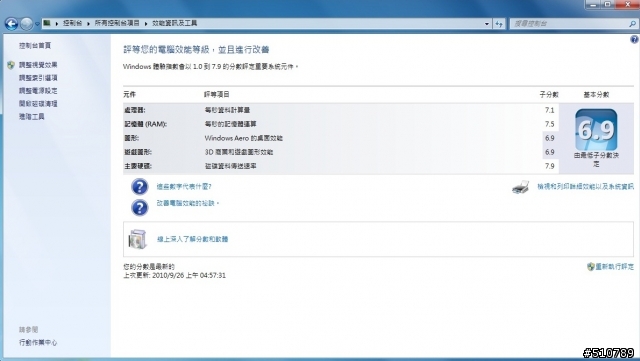Open 線上深入了解分數和軟體 link
Viewport: 640px width, 361px height.
[192, 239]
